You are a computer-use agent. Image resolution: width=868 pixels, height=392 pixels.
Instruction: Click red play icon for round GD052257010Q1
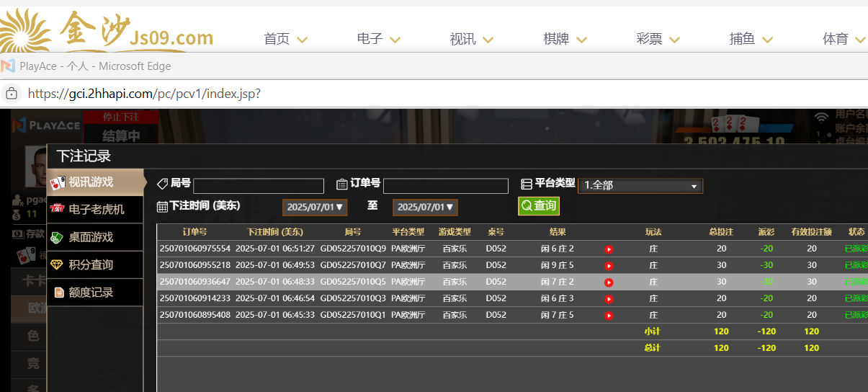click(609, 316)
